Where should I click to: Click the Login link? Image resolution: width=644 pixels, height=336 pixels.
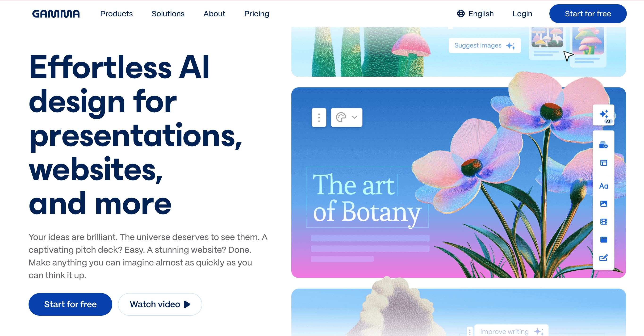(522, 14)
